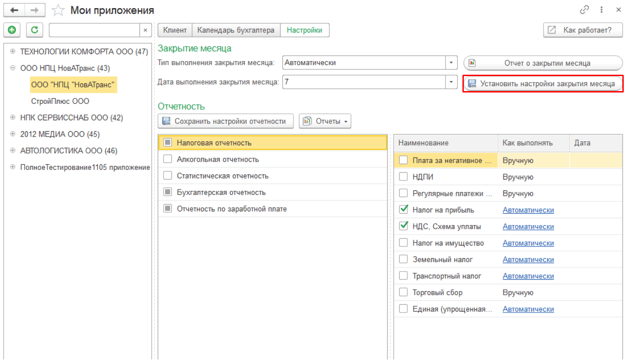626x364 pixels.
Task: Go forward with the right arrow button
Action: (35, 10)
